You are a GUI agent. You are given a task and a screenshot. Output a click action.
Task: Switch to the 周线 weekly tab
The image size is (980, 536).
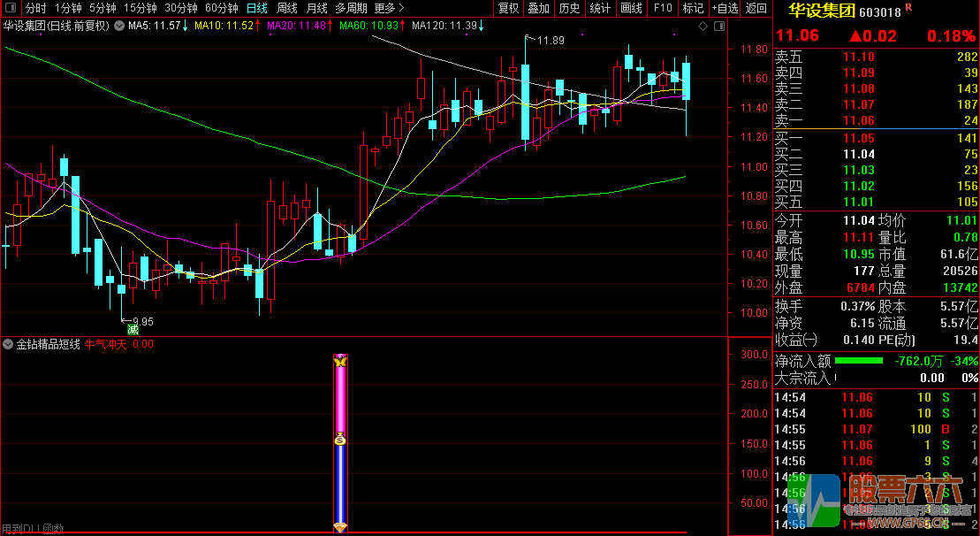click(287, 8)
